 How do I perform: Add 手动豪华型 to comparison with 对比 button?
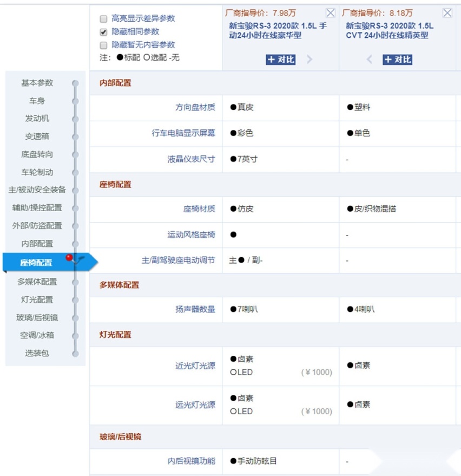click(280, 60)
